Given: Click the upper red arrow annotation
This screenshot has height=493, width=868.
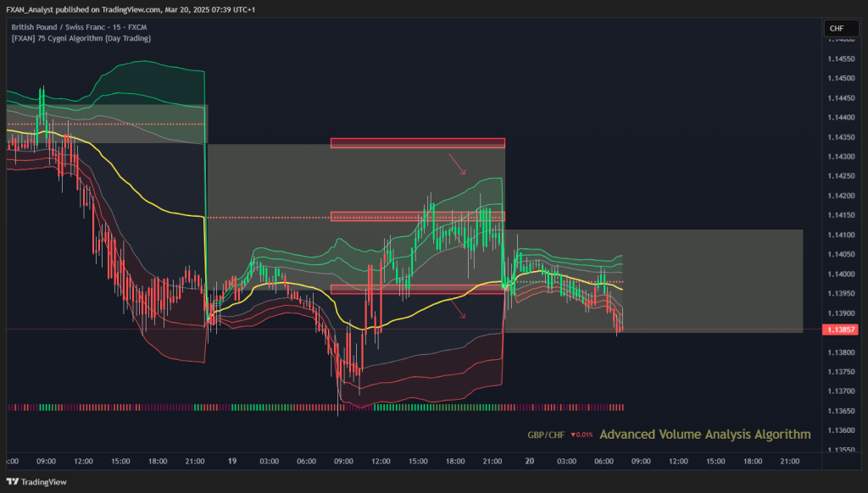Looking at the screenshot, I should [457, 163].
